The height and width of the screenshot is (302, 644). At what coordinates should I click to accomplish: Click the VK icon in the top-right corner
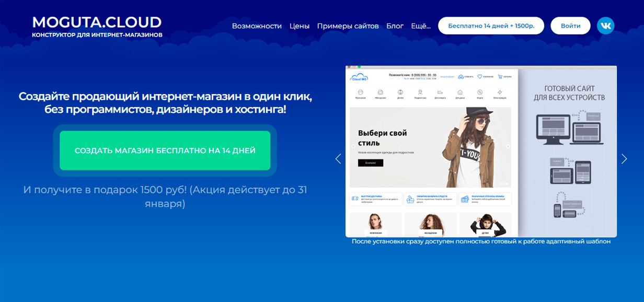605,25
